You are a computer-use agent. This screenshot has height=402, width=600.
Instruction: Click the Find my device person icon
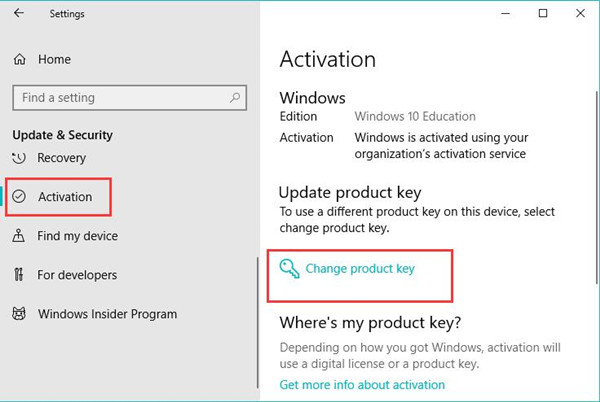(18, 236)
